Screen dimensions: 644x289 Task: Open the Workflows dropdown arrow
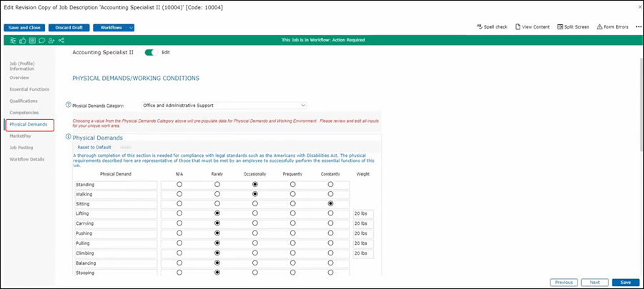point(131,28)
